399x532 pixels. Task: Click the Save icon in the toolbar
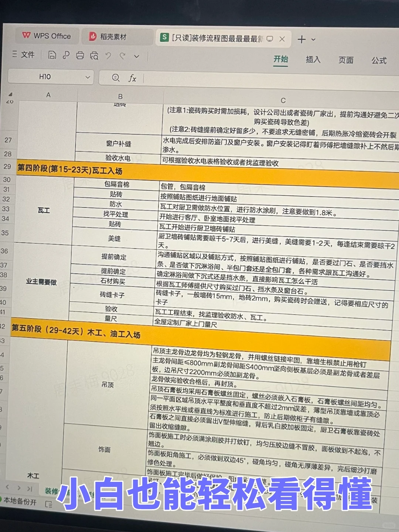(x=52, y=55)
